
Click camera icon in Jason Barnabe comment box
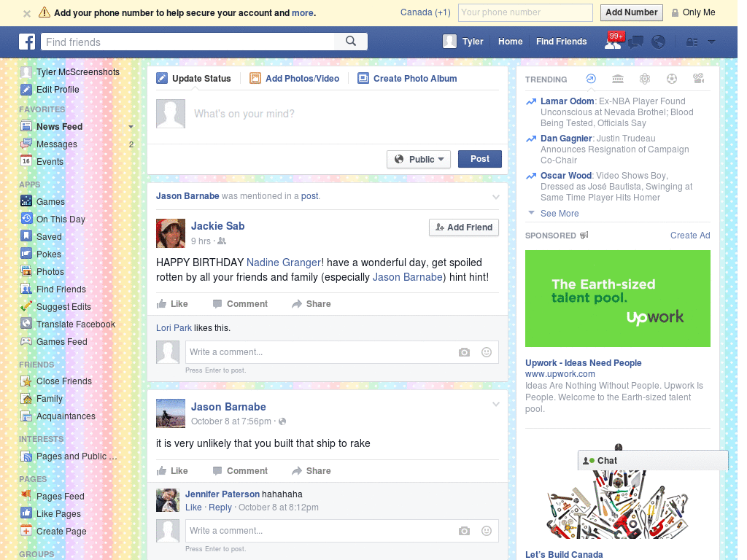(464, 531)
